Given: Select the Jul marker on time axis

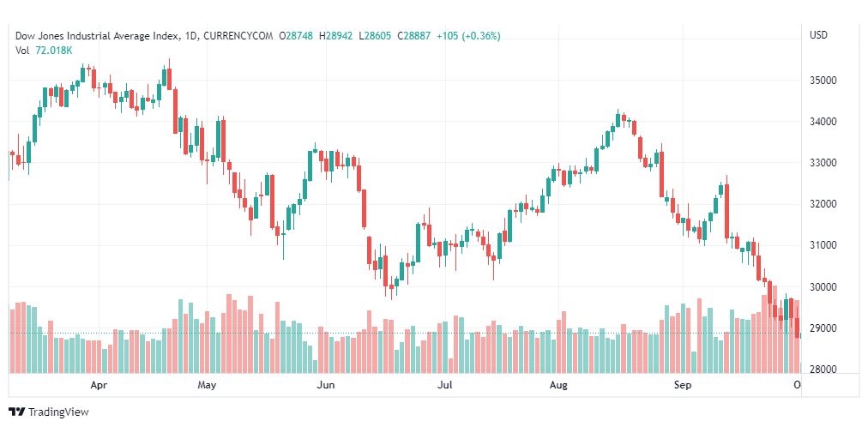Looking at the screenshot, I should pyautogui.click(x=444, y=385).
